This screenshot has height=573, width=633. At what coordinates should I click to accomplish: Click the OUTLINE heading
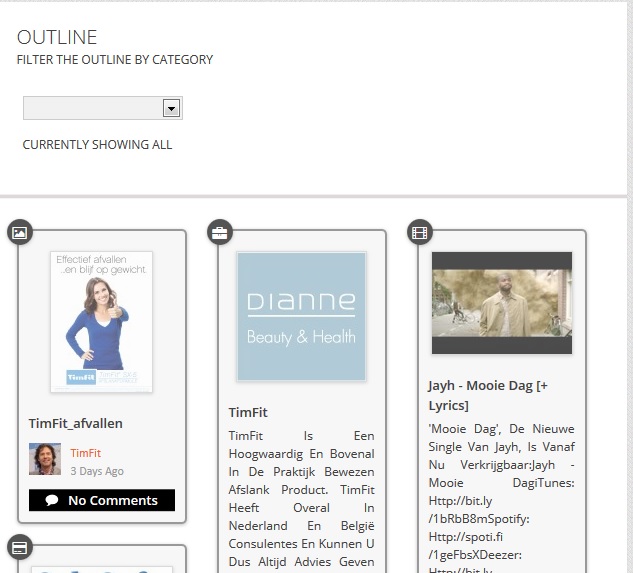click(x=57, y=37)
